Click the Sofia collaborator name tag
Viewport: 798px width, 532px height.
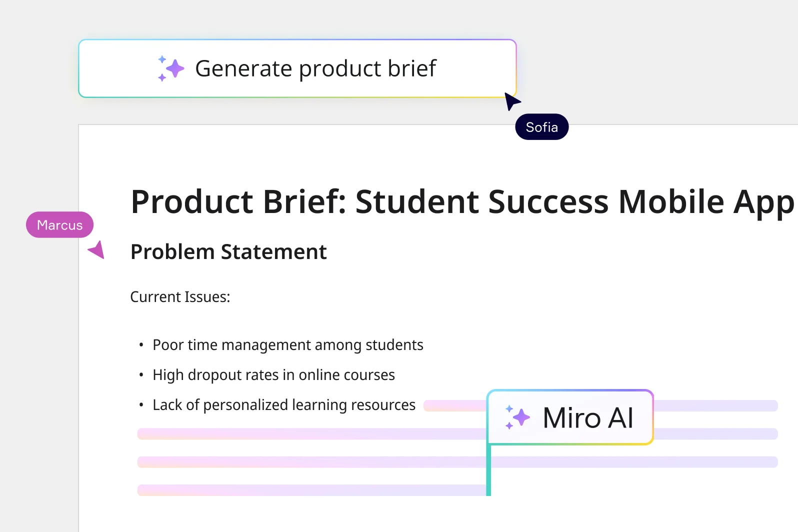[x=541, y=126]
